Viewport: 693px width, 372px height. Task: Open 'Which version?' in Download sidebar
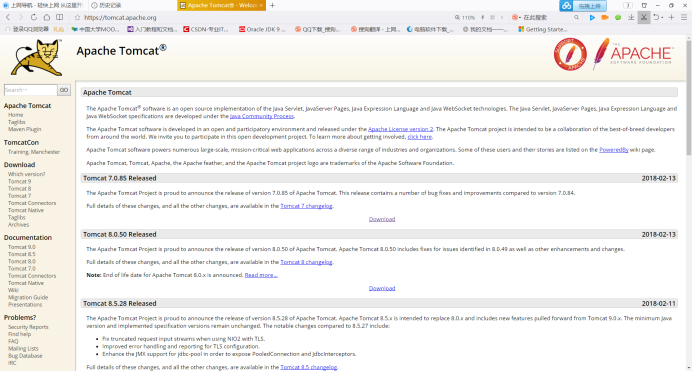click(x=27, y=174)
